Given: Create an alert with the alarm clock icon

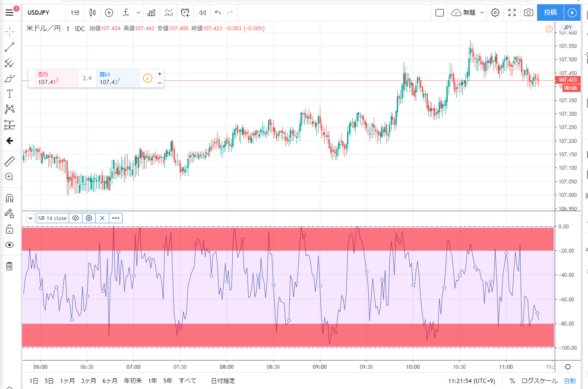Looking at the screenshot, I should (x=186, y=13).
